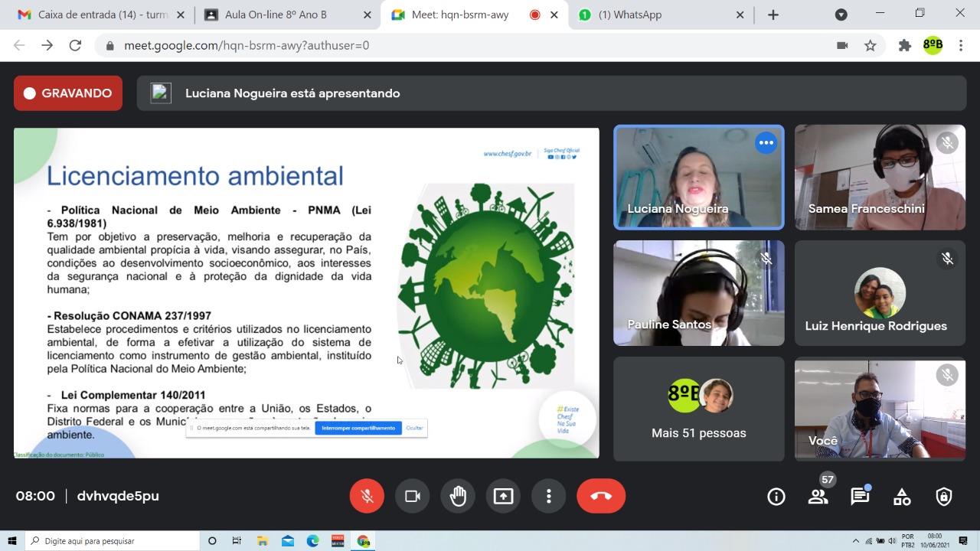The width and height of the screenshot is (980, 551).
Task: Show hidden system tray icons
Action: click(856, 541)
